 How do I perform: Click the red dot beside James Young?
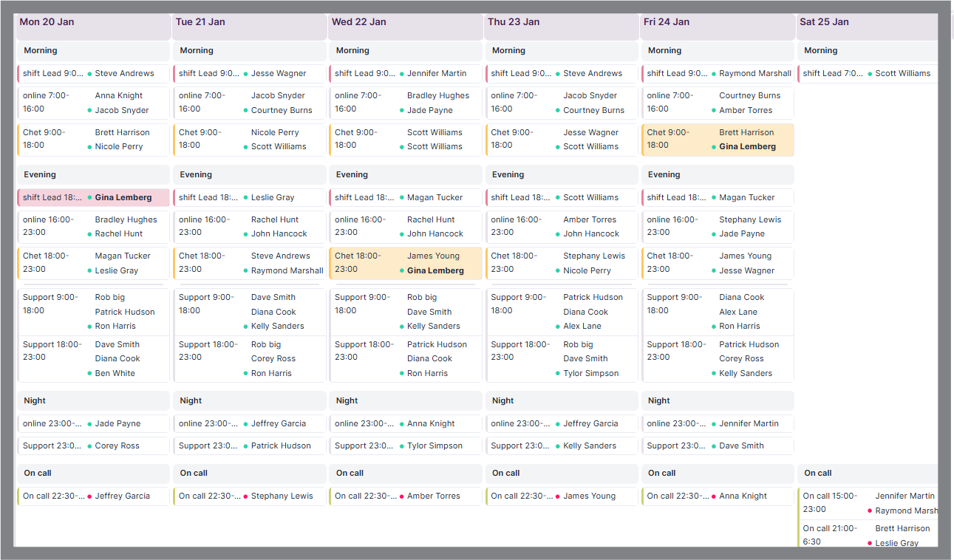[x=557, y=496]
